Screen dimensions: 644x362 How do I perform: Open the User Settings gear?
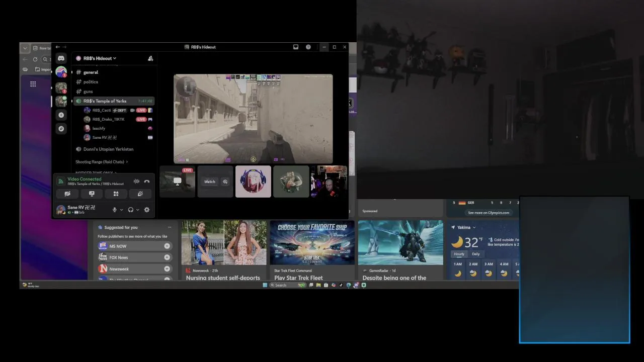click(x=147, y=210)
